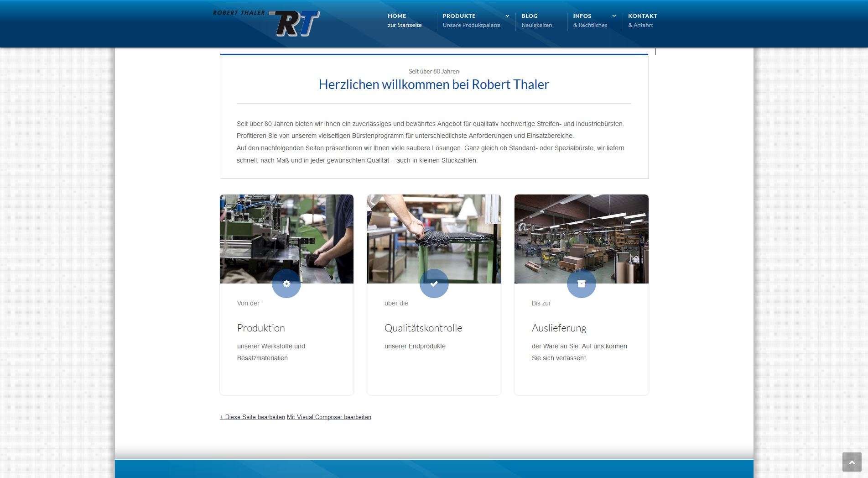868x478 pixels.
Task: Open the Blog Neuigkeiten menu item
Action: pyautogui.click(x=536, y=21)
